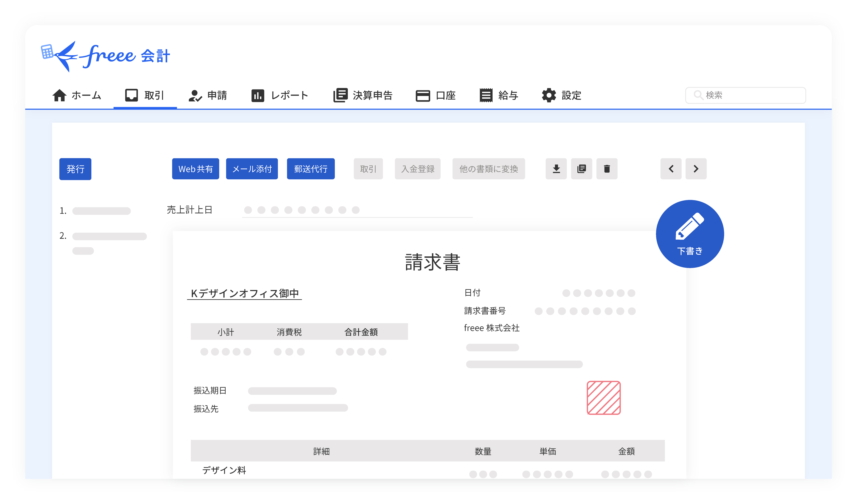This screenshot has height=504, width=857.
Task: Go to previous invoice arrow
Action: [671, 169]
